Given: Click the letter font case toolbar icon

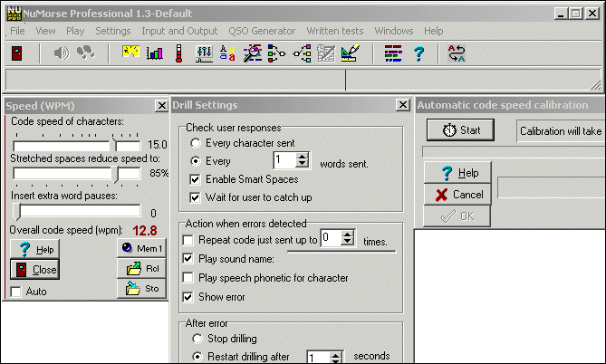Looking at the screenshot, I should click(x=227, y=53).
